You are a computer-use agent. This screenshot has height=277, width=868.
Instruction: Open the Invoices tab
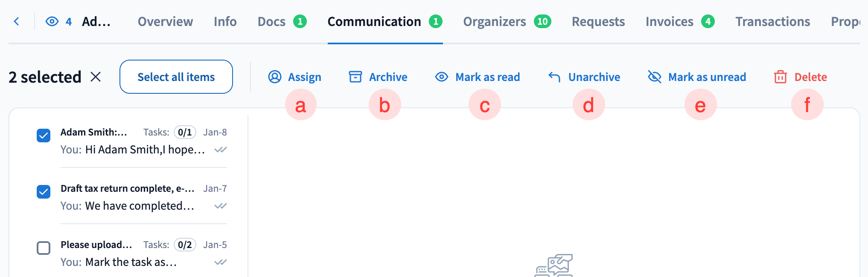pos(669,21)
